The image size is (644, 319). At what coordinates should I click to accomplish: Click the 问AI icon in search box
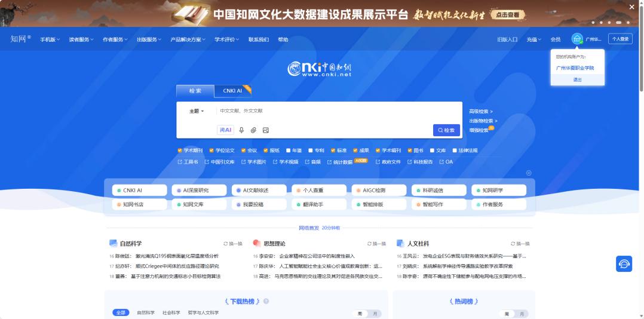tap(225, 130)
